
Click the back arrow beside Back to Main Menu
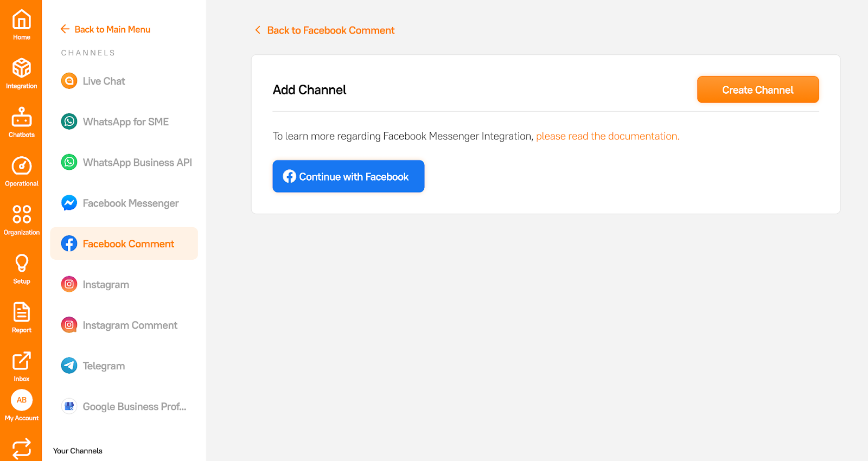click(x=65, y=29)
